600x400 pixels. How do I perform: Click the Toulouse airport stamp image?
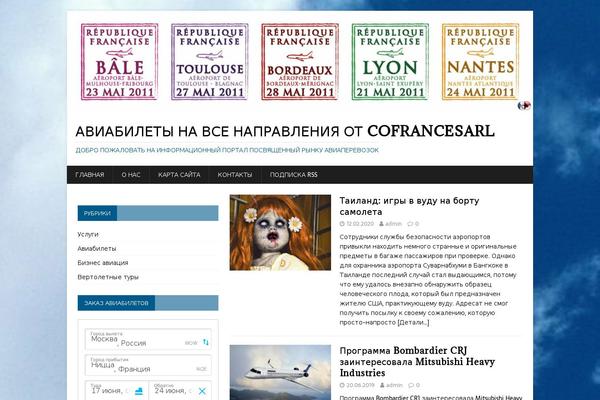pos(210,62)
